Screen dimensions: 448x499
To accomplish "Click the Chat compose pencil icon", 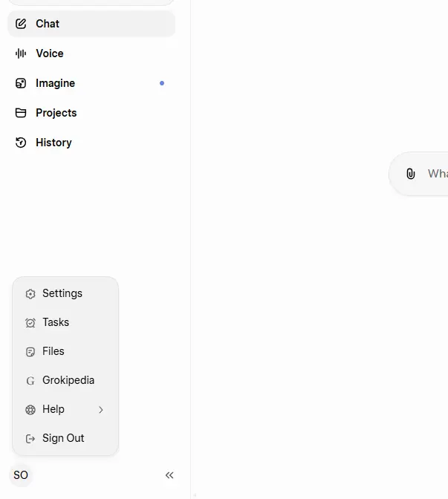I will pyautogui.click(x=21, y=24).
